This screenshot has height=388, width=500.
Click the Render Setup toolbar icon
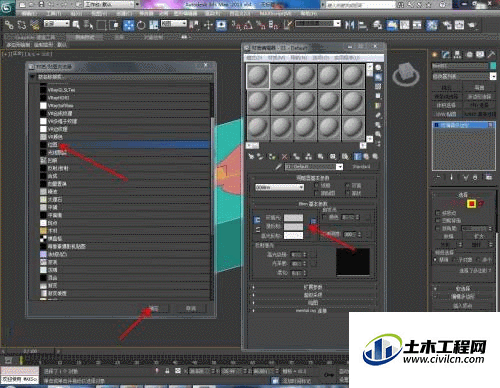click(447, 25)
